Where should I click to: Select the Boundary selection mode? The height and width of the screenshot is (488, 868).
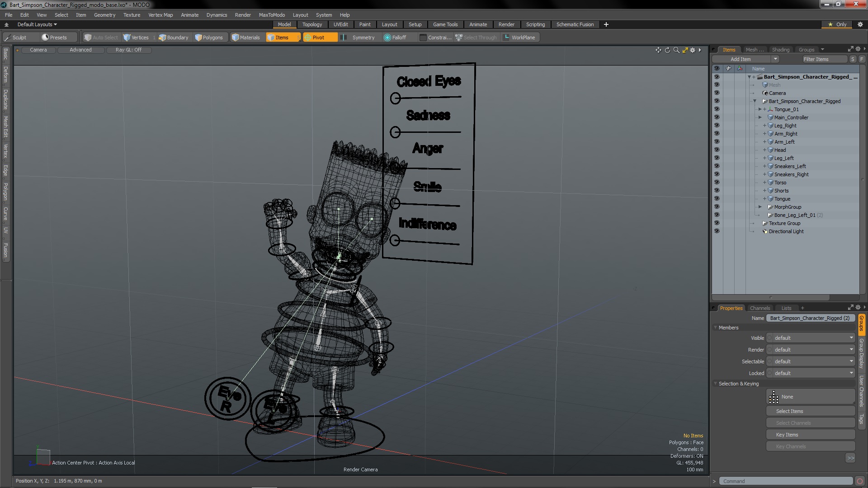coord(174,38)
